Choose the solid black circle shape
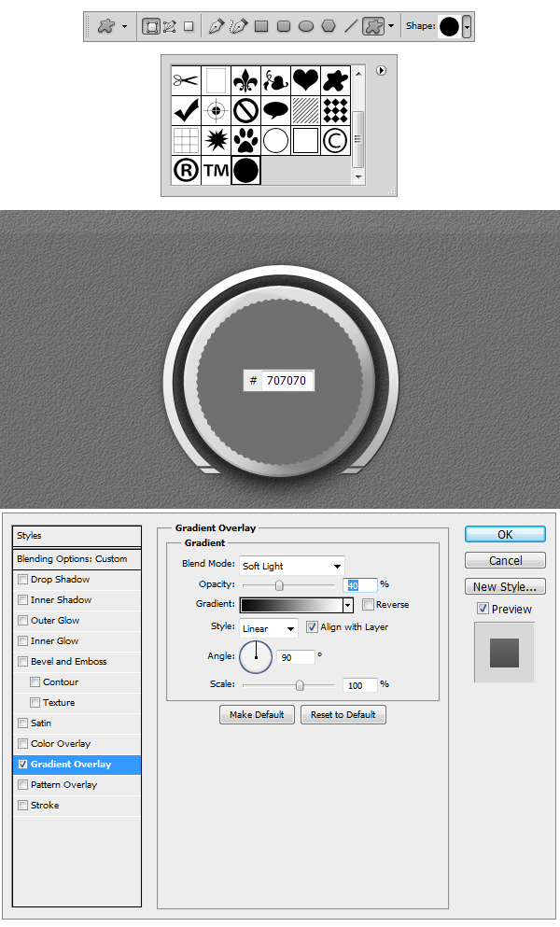The image size is (560, 927). tap(246, 171)
